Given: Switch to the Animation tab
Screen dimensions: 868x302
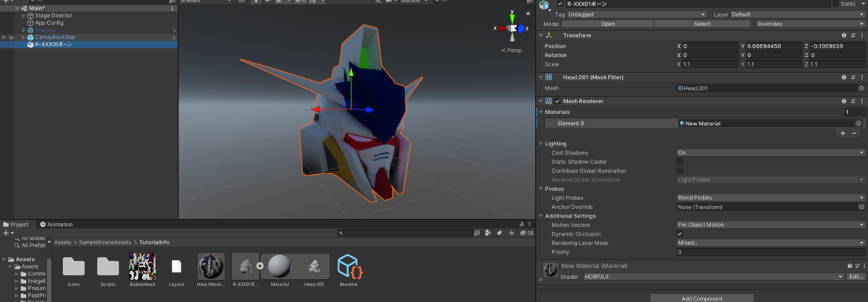Looking at the screenshot, I should 56,225.
